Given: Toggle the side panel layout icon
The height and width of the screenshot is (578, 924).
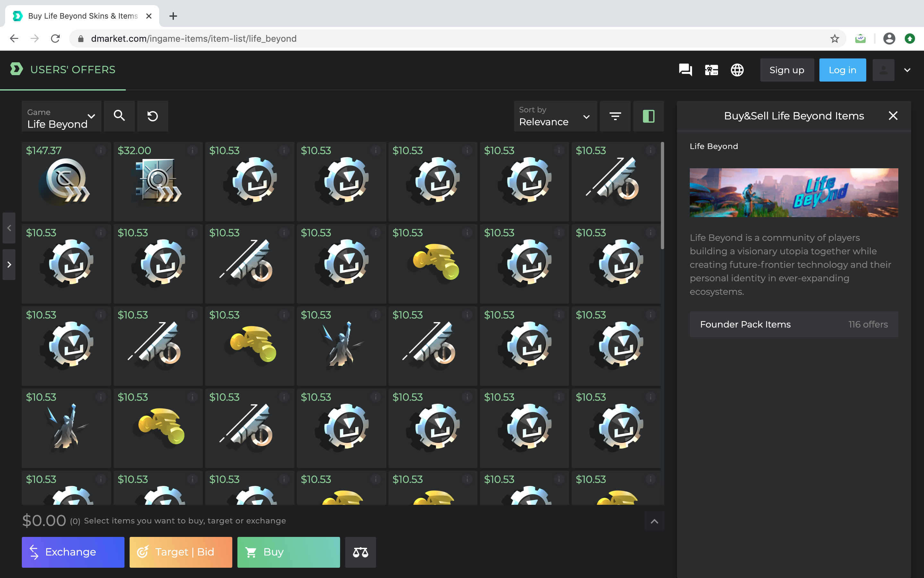Looking at the screenshot, I should point(648,116).
